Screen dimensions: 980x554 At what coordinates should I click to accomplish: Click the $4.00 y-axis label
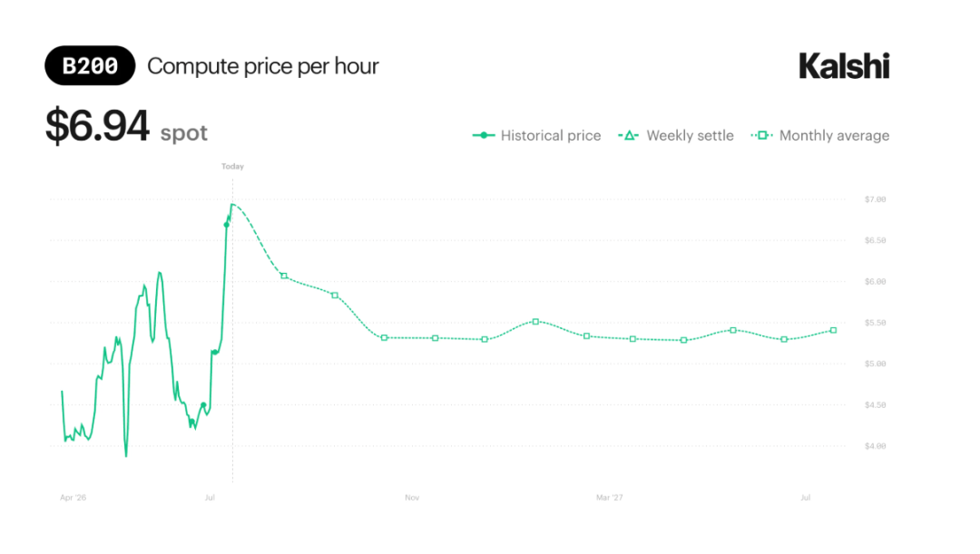pyautogui.click(x=875, y=446)
